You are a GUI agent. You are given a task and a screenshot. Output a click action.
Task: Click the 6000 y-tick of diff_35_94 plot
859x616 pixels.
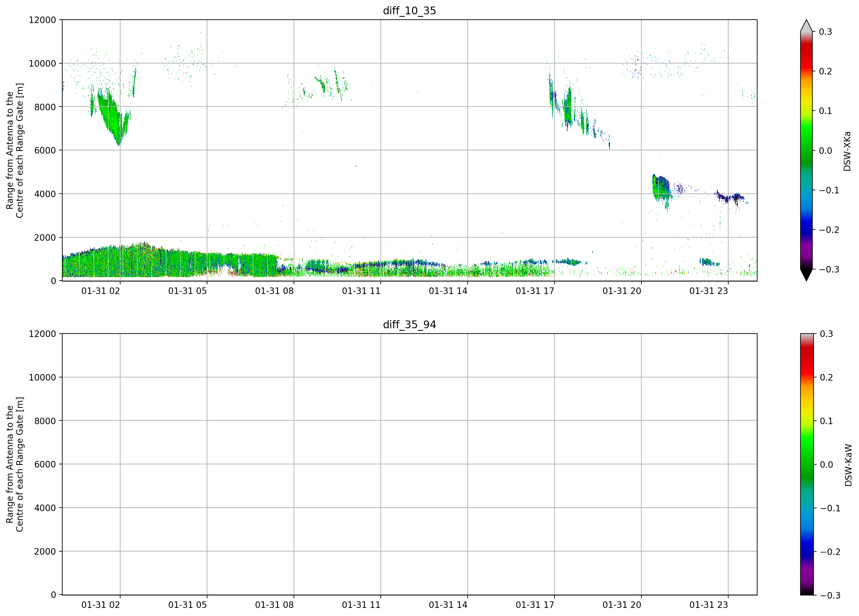45,464
